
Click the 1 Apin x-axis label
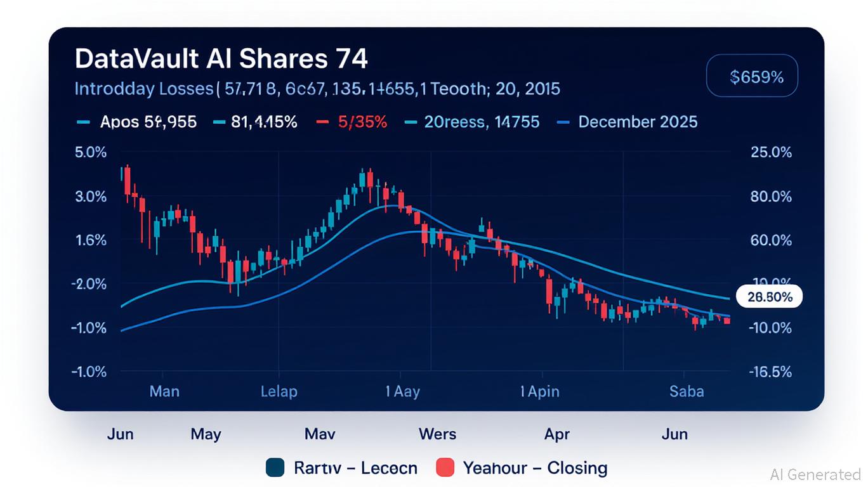point(539,391)
